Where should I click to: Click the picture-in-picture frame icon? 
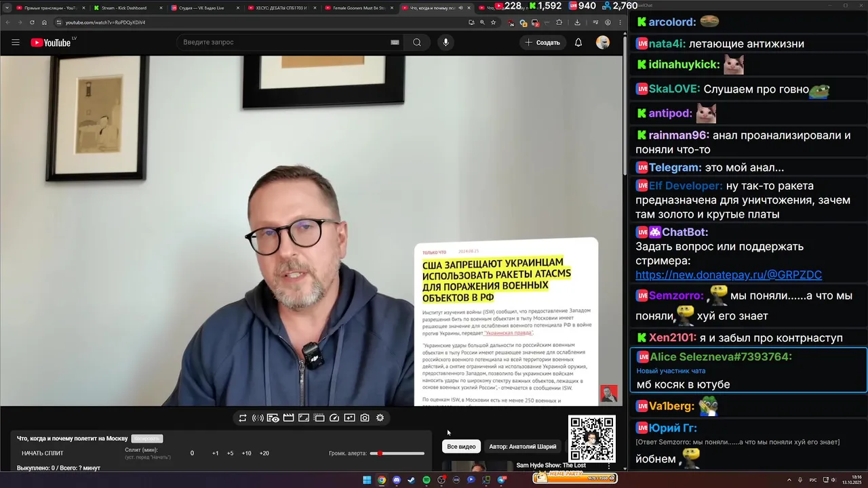point(304,418)
